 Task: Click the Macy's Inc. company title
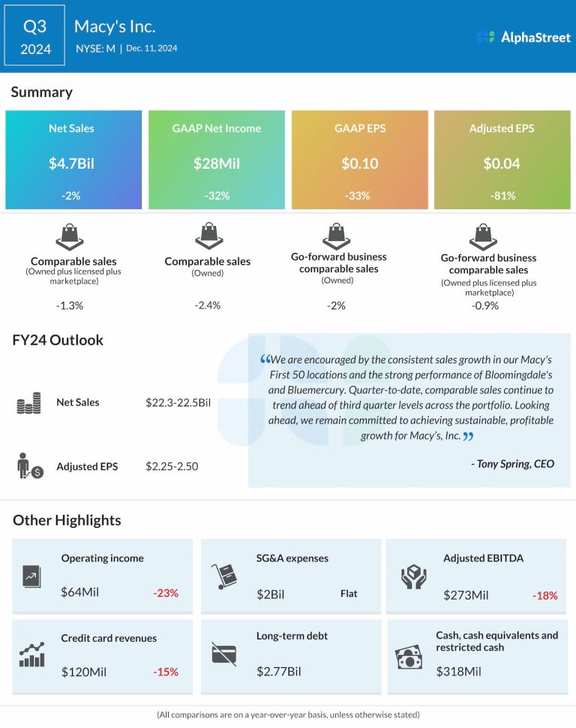[x=115, y=26]
